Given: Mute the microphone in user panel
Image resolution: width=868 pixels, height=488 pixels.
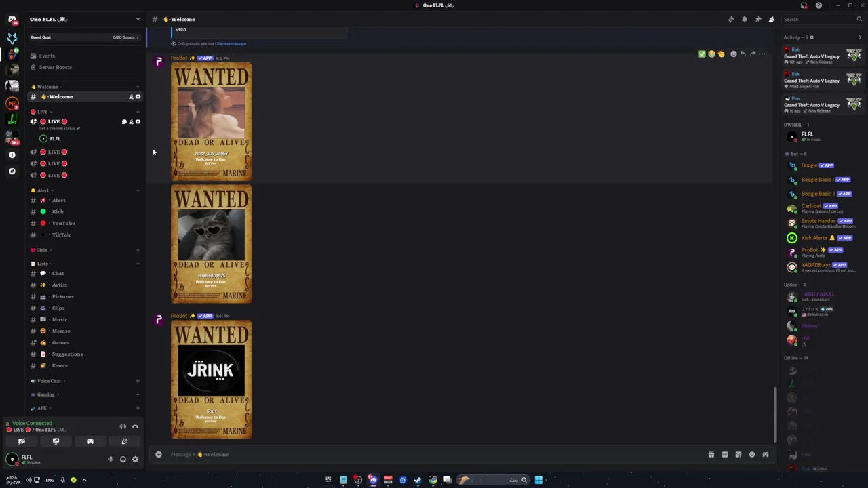Looking at the screenshot, I should (x=111, y=460).
